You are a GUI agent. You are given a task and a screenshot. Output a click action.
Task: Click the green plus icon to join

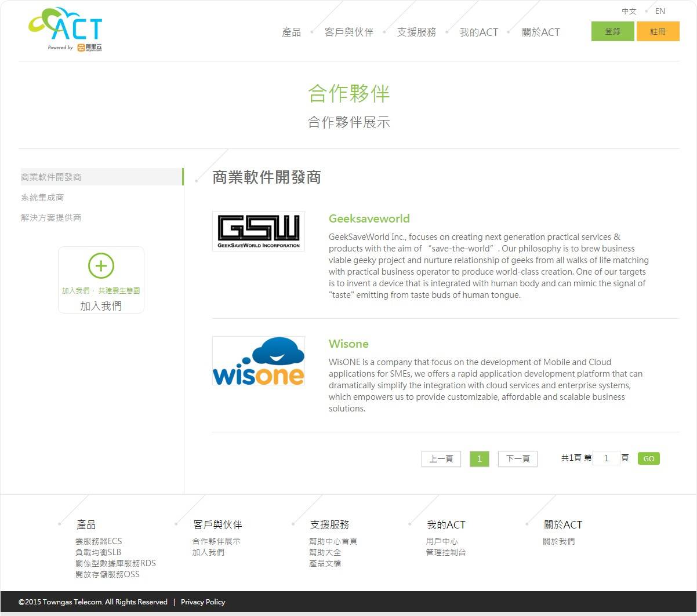101,265
